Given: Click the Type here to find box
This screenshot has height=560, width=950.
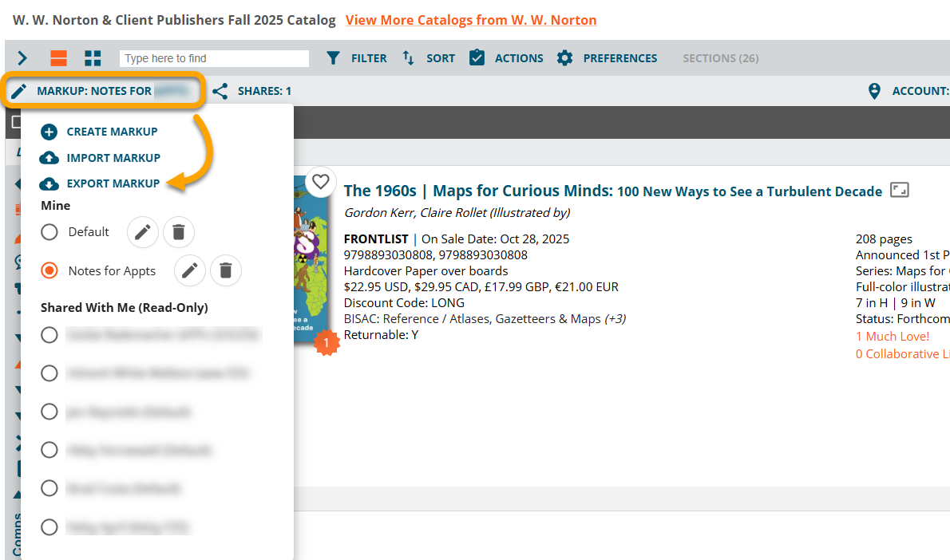Looking at the screenshot, I should click(214, 58).
